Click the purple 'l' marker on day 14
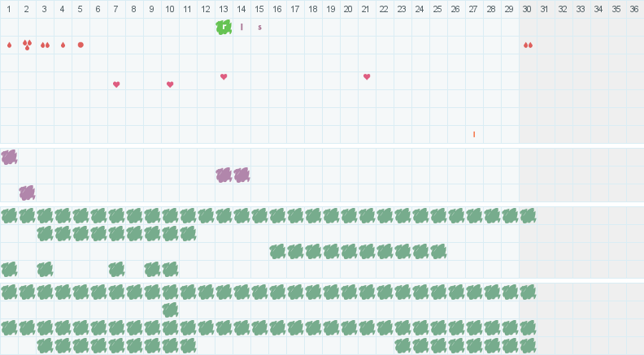This screenshot has height=355, width=644. (241, 27)
